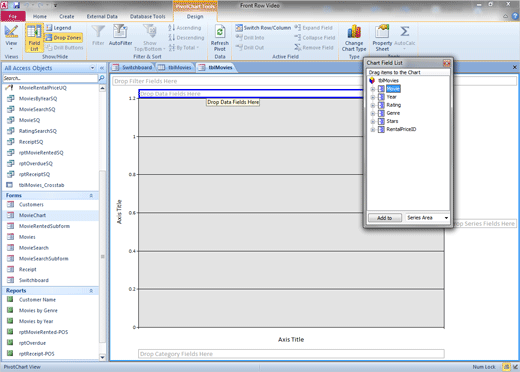Expand the Year field node

(x=373, y=97)
